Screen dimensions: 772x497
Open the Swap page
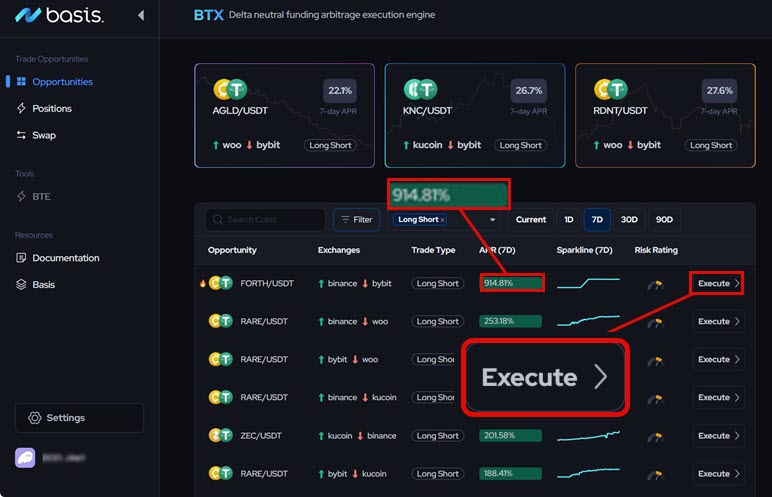[x=44, y=135]
